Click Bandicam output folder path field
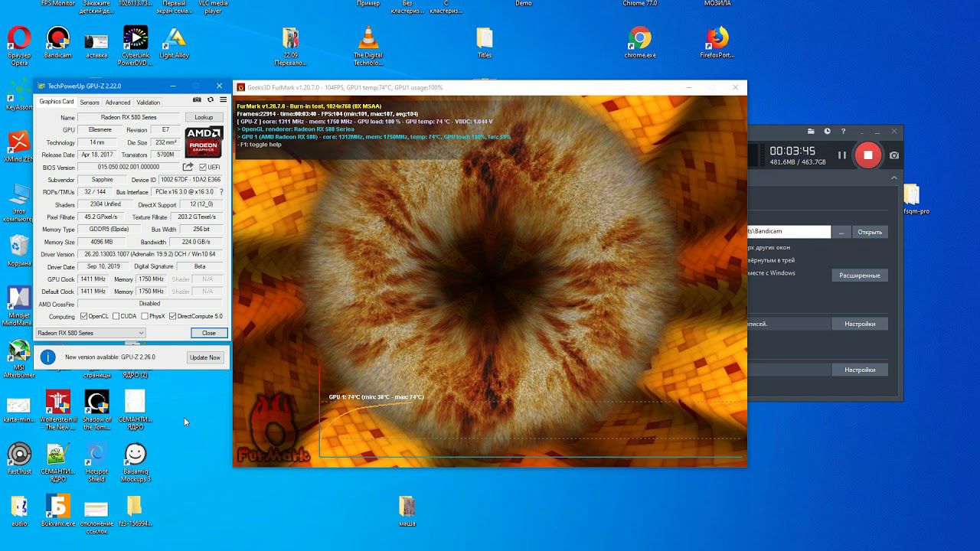This screenshot has height=551, width=980. (x=789, y=231)
